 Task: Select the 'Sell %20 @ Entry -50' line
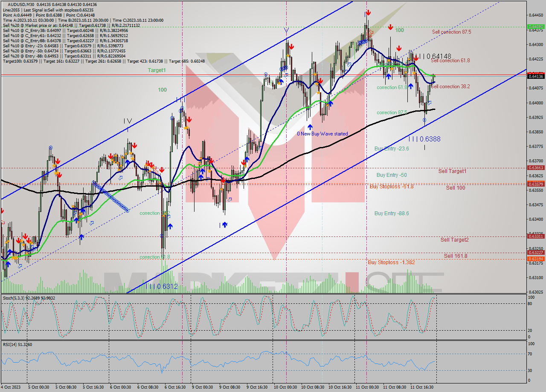64,51
